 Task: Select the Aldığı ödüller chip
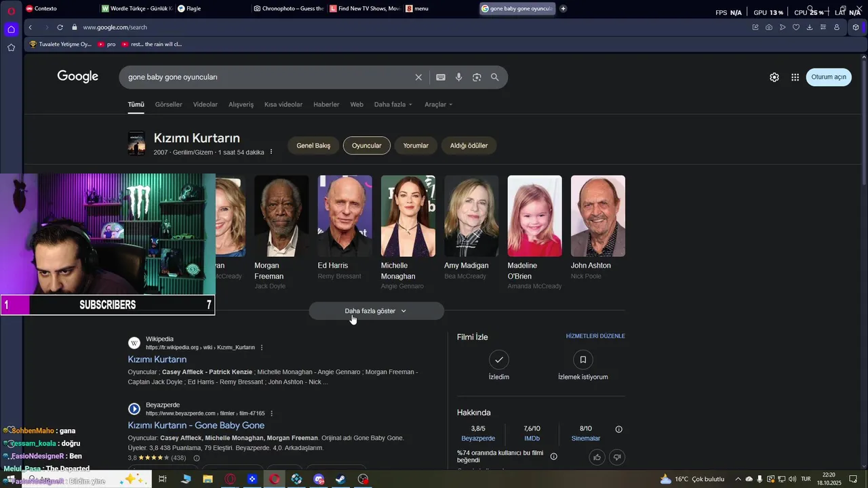tap(469, 146)
